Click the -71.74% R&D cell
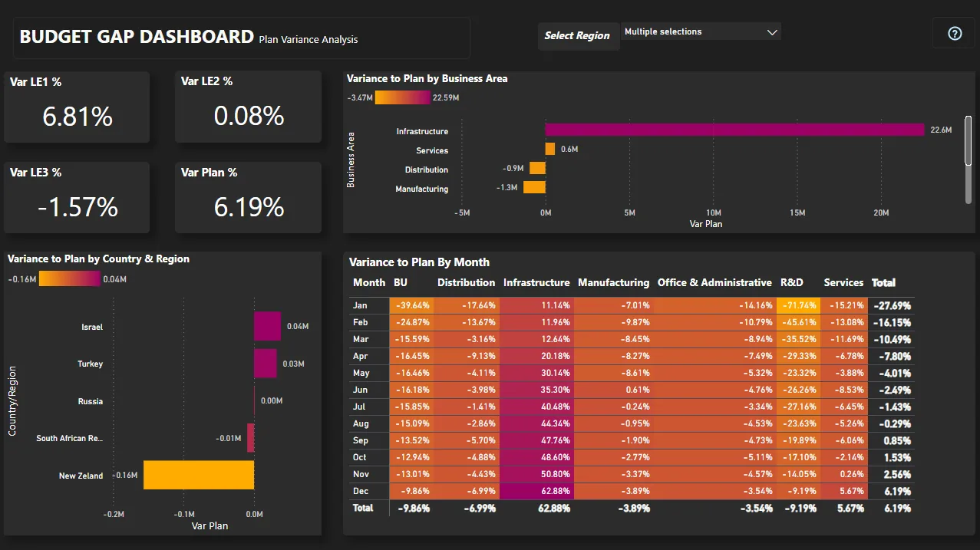980x550 pixels. pos(798,305)
